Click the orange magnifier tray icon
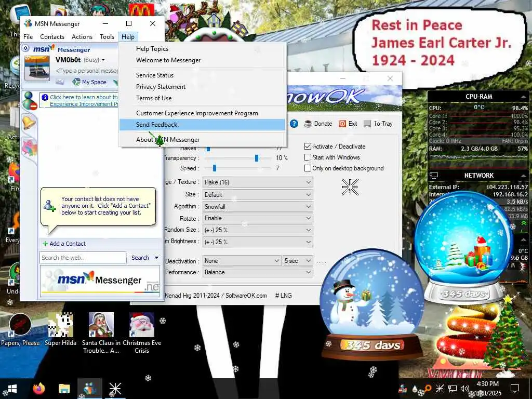This screenshot has height=399, width=532. coord(428,389)
